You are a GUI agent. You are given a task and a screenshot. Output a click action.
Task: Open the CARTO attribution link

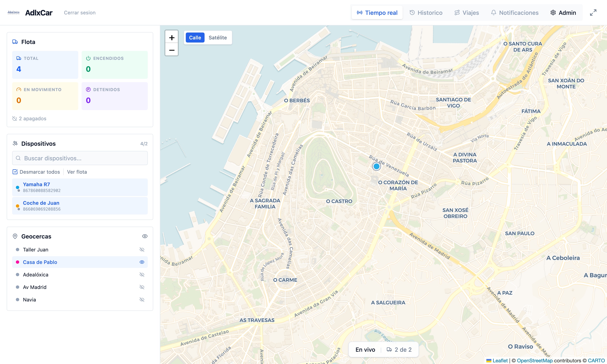[x=596, y=360]
